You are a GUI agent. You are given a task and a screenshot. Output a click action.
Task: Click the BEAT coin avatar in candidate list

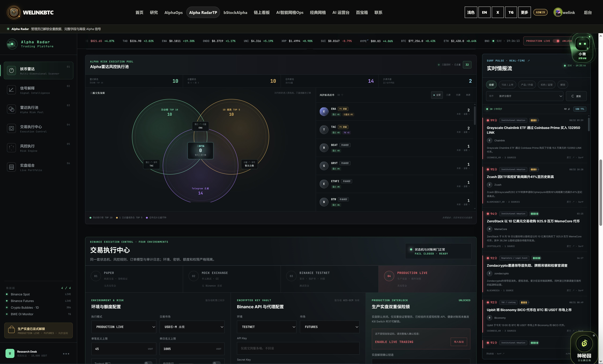pos(324,148)
